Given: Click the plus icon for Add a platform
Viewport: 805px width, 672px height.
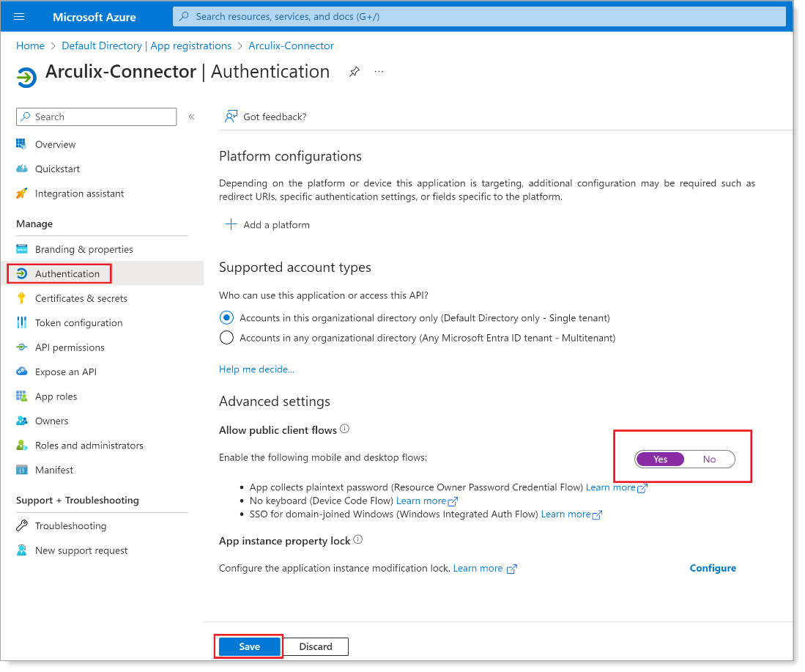Looking at the screenshot, I should coord(231,224).
